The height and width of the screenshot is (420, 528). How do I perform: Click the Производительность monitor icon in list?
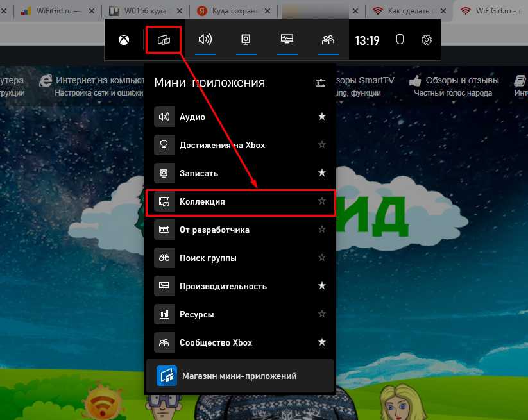coord(164,286)
